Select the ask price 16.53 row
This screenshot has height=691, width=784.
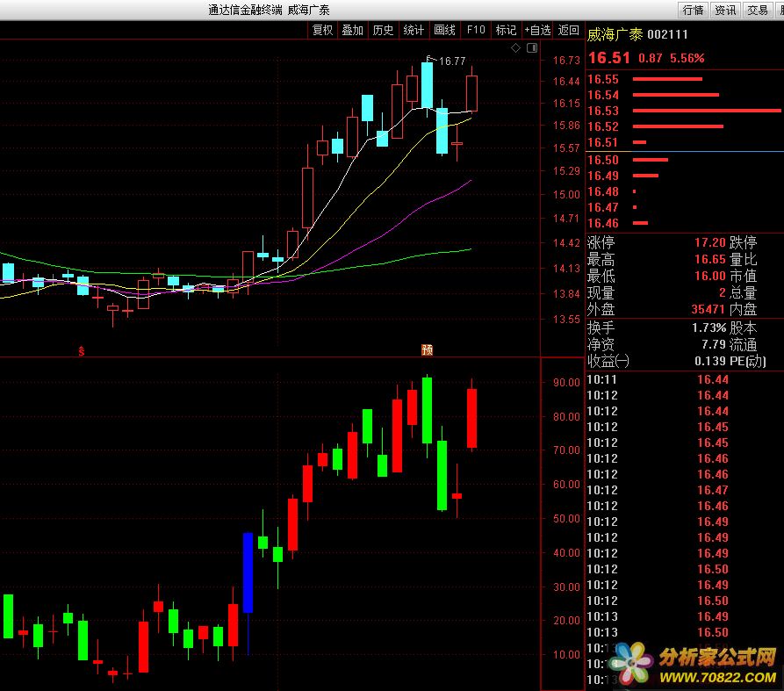(685, 111)
